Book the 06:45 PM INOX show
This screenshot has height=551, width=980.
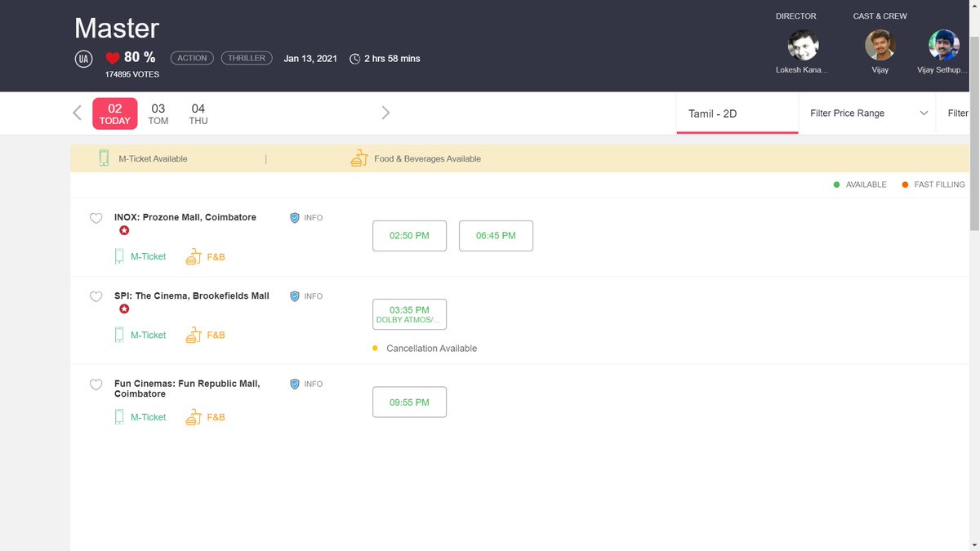coord(496,235)
